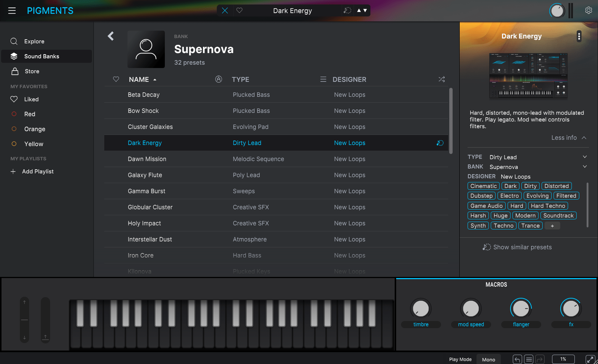
Task: Open the hamburger main menu
Action: (x=12, y=10)
